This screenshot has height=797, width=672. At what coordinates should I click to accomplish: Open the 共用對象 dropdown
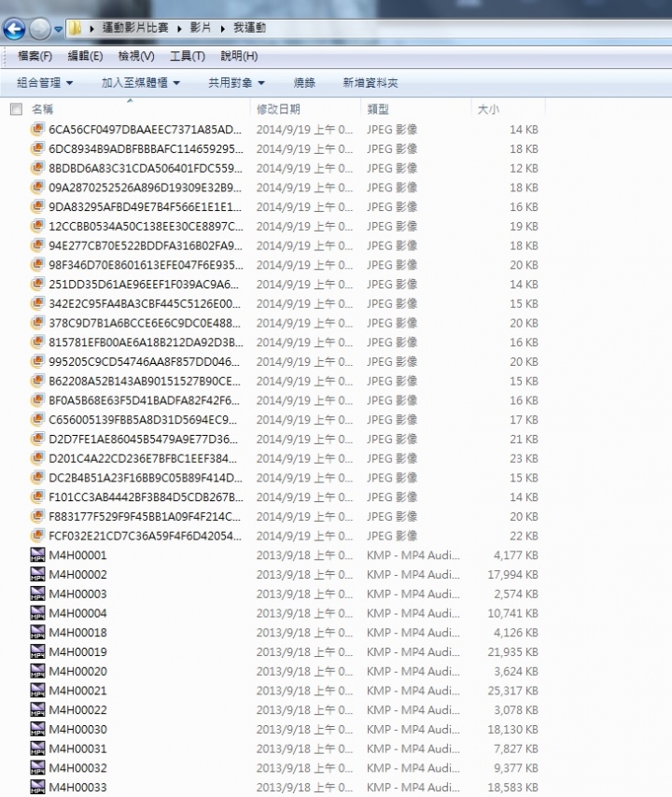(x=236, y=83)
